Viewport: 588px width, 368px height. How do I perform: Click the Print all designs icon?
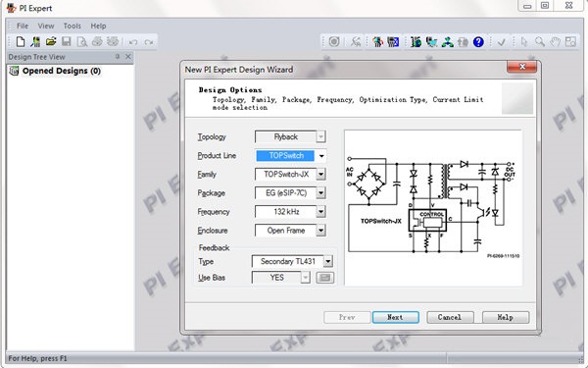[x=113, y=41]
